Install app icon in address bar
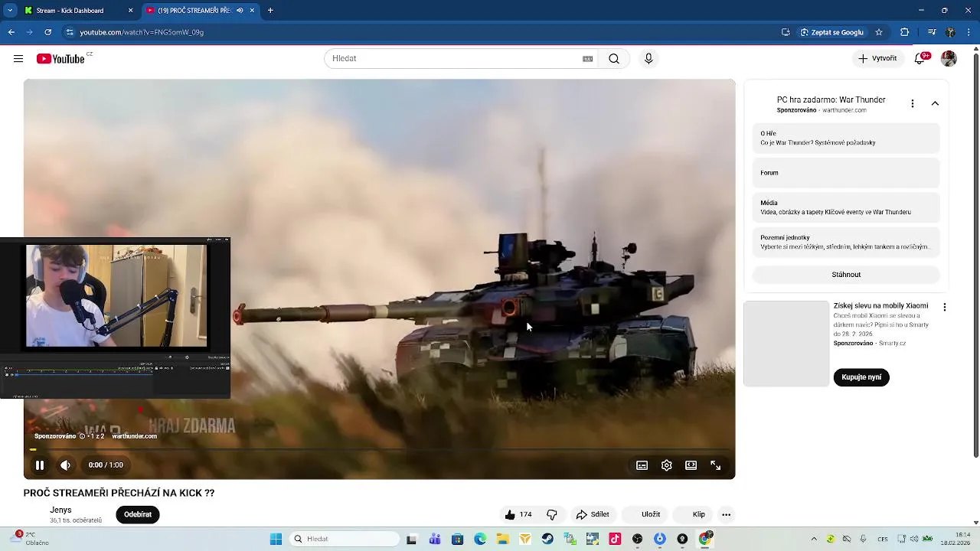The image size is (980, 551). pos(786,32)
